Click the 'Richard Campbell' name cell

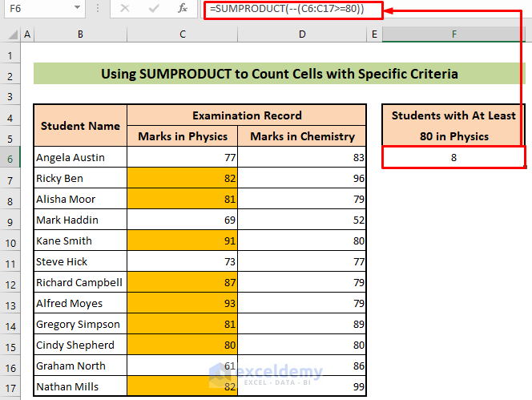(x=80, y=282)
